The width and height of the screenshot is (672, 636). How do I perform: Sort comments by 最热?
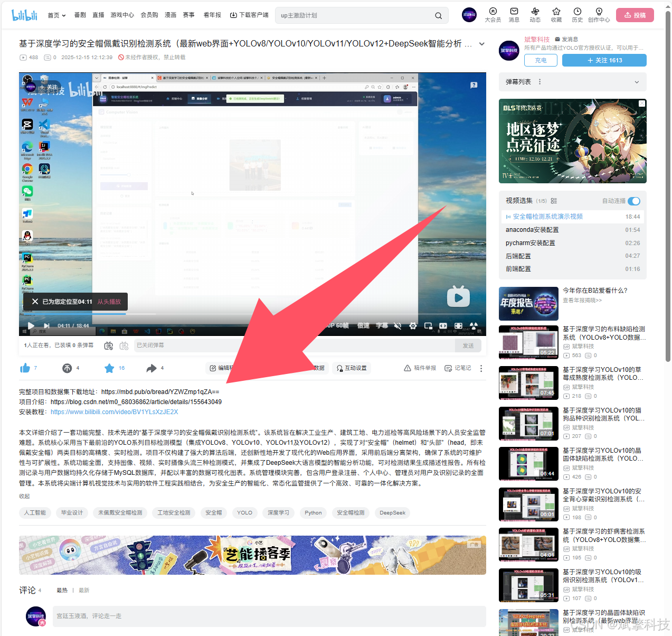(x=62, y=590)
